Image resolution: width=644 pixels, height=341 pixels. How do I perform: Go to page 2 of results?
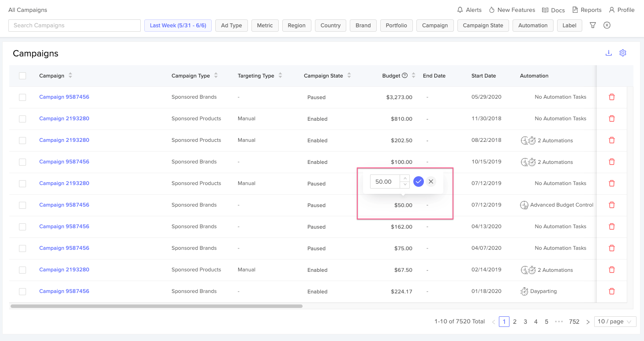tap(515, 322)
